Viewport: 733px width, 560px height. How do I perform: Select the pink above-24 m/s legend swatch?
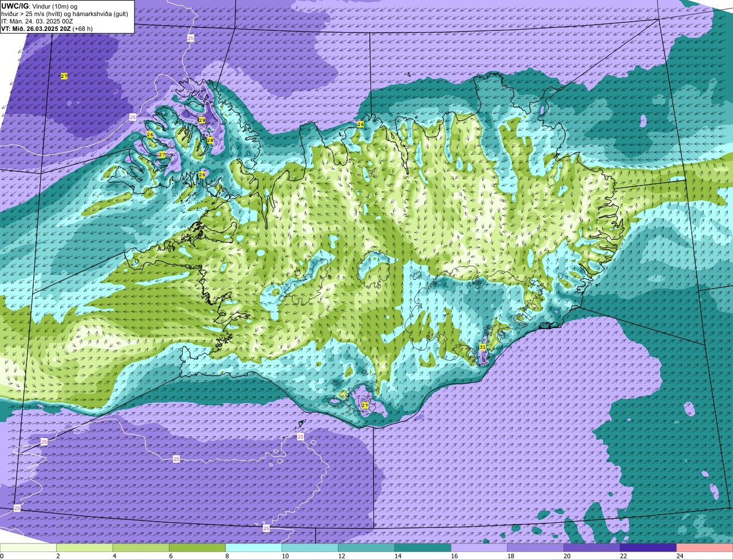coord(705,547)
